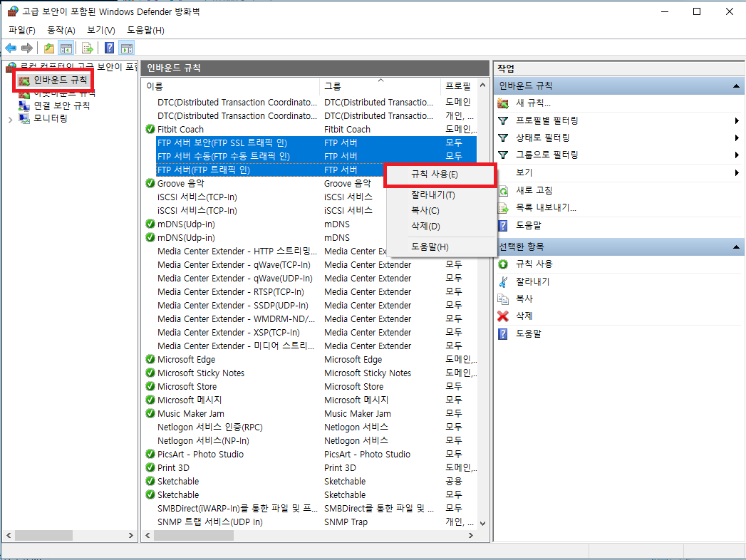Click the green 규칙 사용 icon in actions
Image resolution: width=746 pixels, height=560 pixels.
[x=503, y=264]
